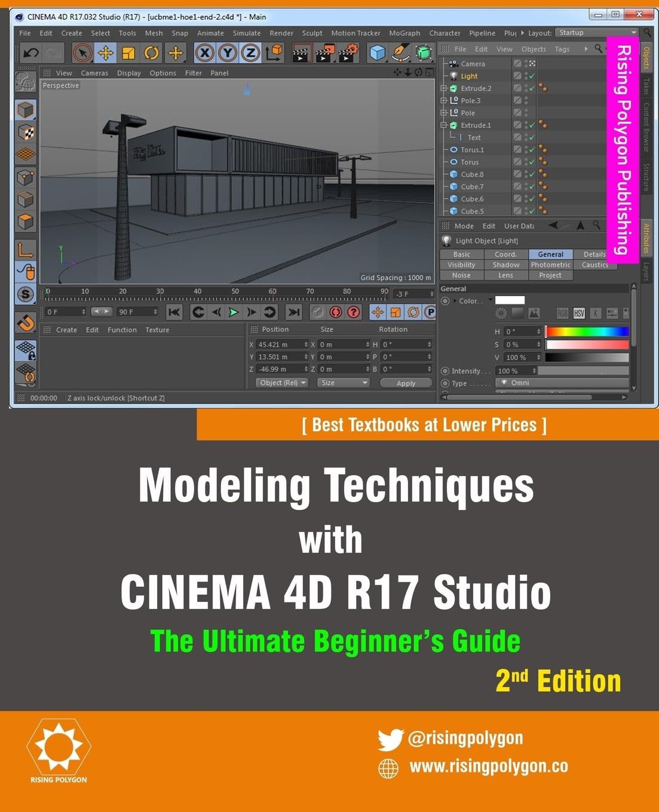Click the Intensity keyframe radio circle
The height and width of the screenshot is (812, 659).
[445, 371]
